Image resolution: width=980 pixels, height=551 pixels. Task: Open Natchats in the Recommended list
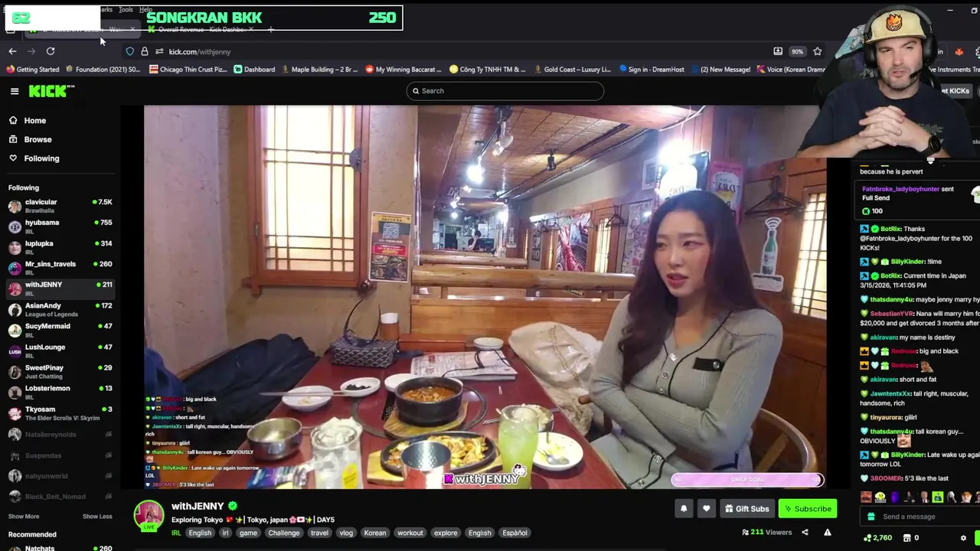pyautogui.click(x=60, y=547)
